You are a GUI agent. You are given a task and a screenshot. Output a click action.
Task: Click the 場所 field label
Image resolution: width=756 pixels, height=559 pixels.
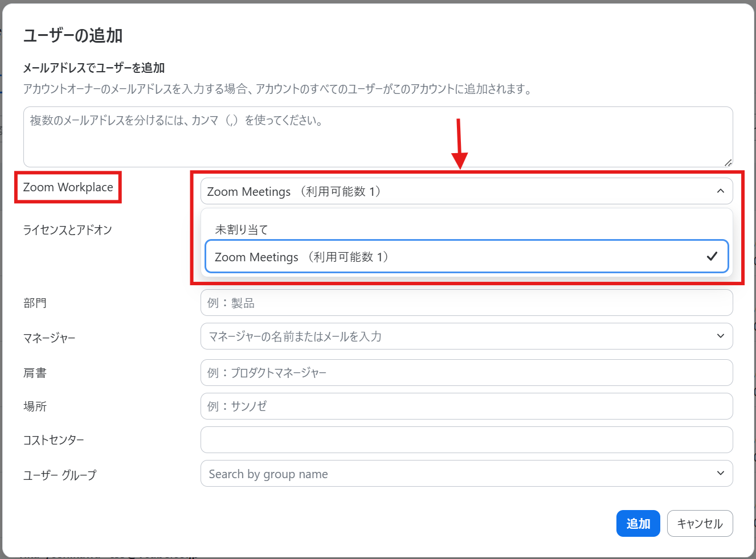(x=35, y=406)
